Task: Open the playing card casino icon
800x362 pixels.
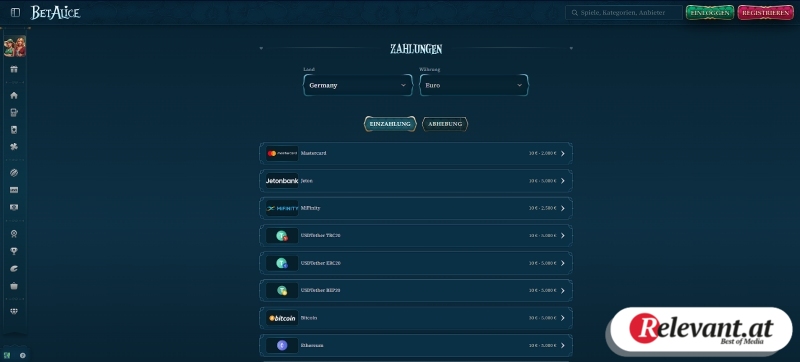Action: pos(14,130)
